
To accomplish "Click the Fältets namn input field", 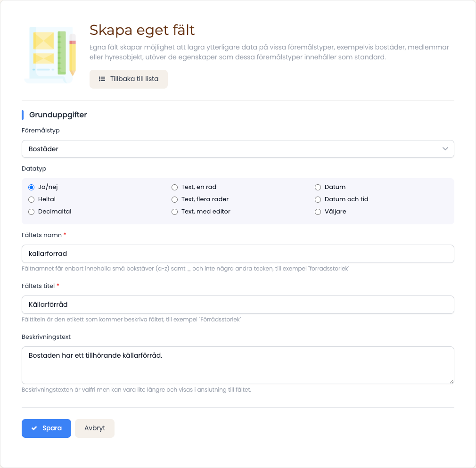I will click(x=238, y=254).
